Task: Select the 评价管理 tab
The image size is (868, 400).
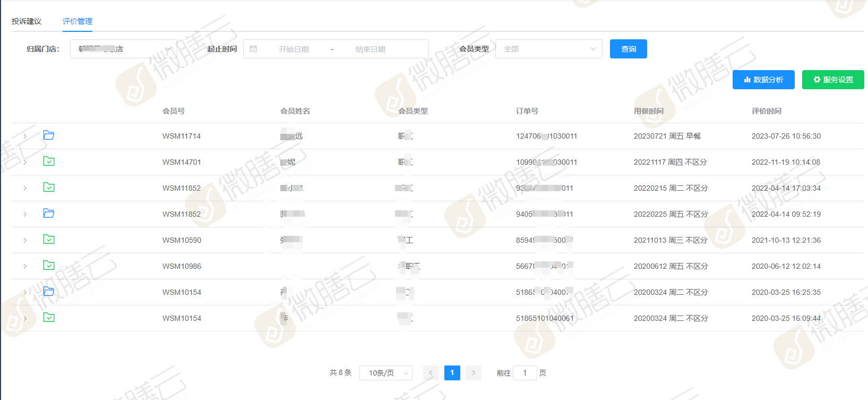Action: point(78,21)
